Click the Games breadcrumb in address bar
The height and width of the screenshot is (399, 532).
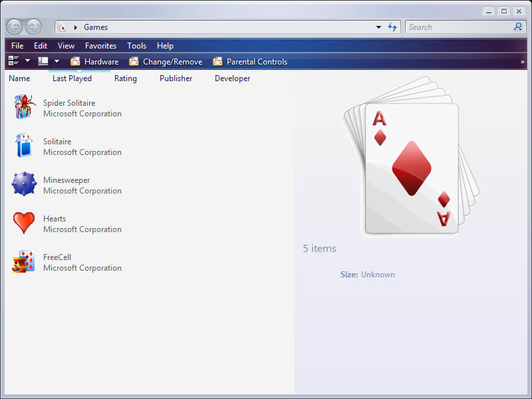pos(96,27)
